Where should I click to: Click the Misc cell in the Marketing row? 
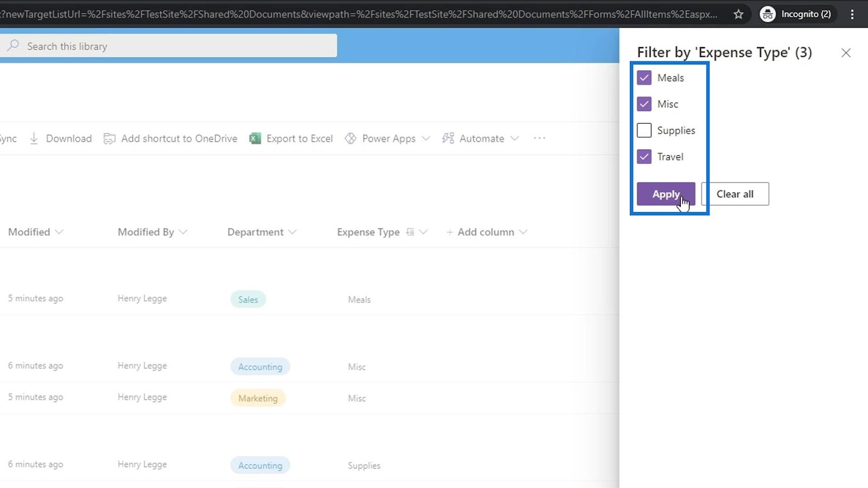tap(357, 398)
